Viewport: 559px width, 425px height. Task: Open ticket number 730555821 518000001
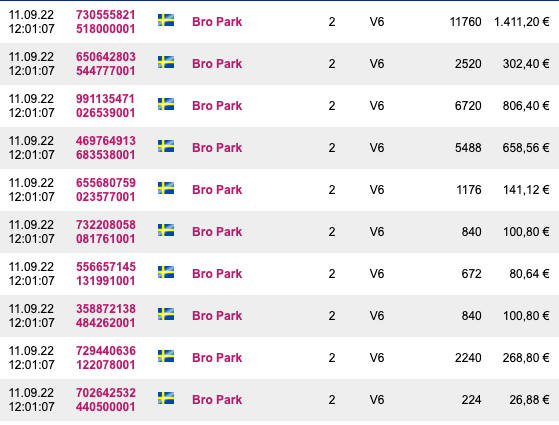106,22
